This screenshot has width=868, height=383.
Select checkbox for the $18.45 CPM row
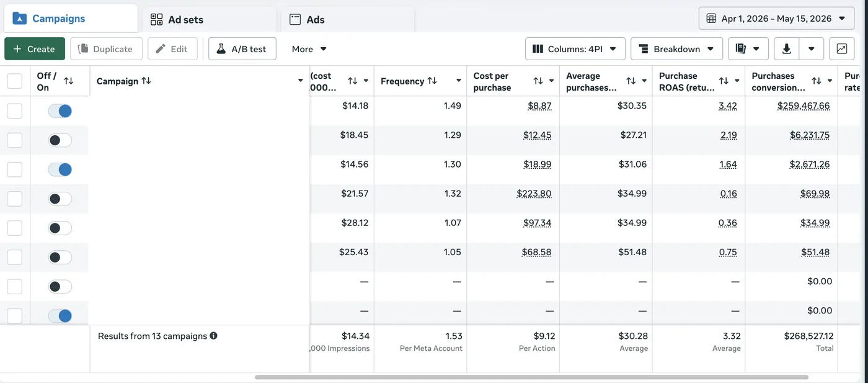click(x=14, y=140)
